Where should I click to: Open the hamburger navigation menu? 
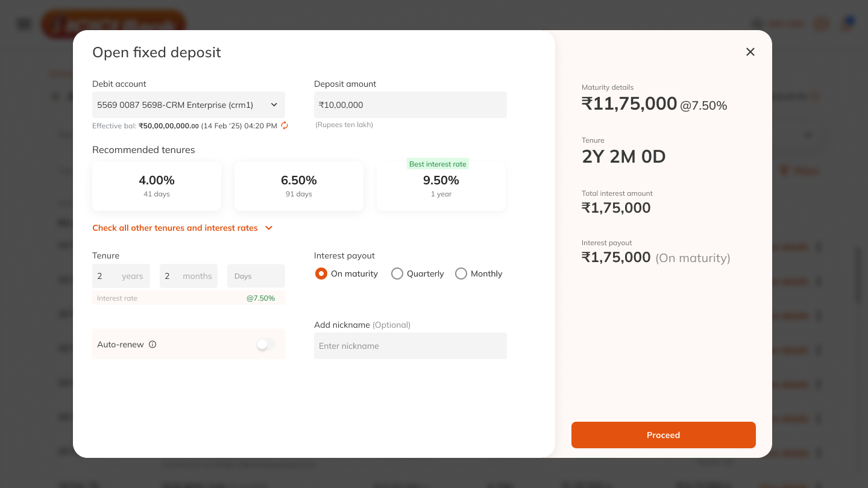(x=23, y=24)
